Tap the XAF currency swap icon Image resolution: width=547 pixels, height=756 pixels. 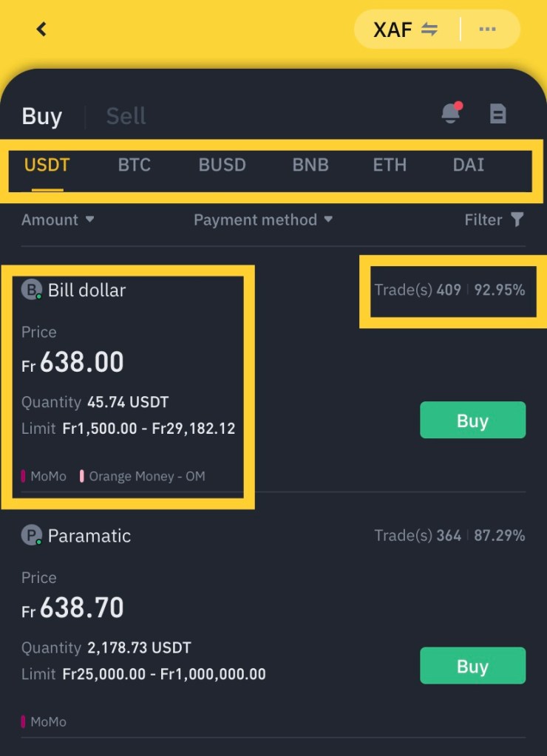429,30
